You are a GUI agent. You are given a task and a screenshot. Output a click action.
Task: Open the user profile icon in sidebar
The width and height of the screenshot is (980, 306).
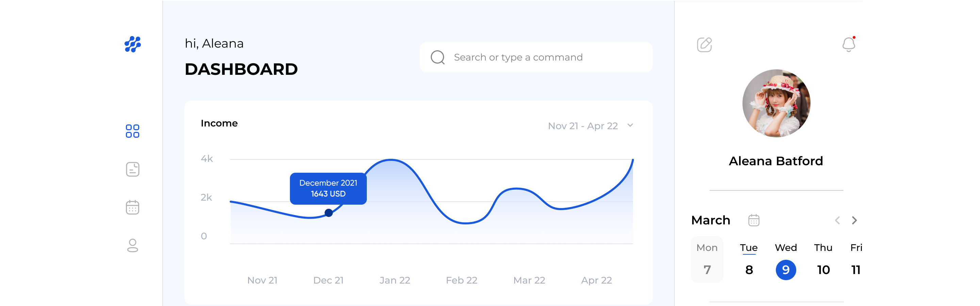pyautogui.click(x=132, y=245)
